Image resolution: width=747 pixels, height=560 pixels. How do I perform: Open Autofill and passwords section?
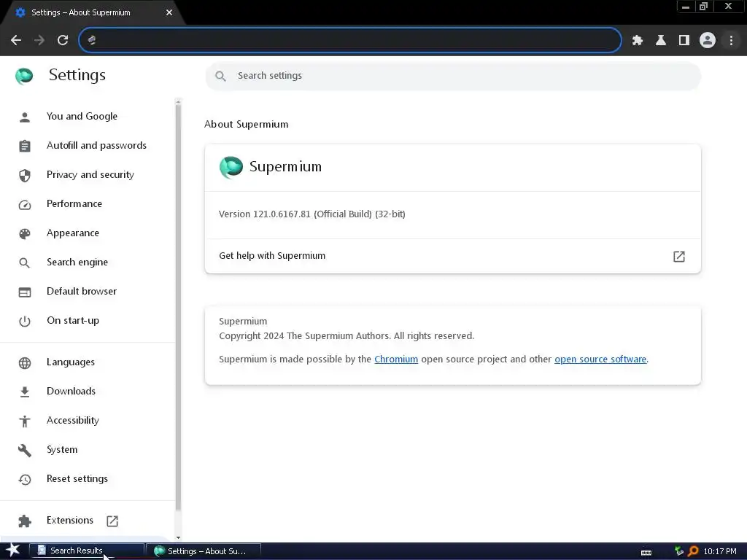[96, 145]
